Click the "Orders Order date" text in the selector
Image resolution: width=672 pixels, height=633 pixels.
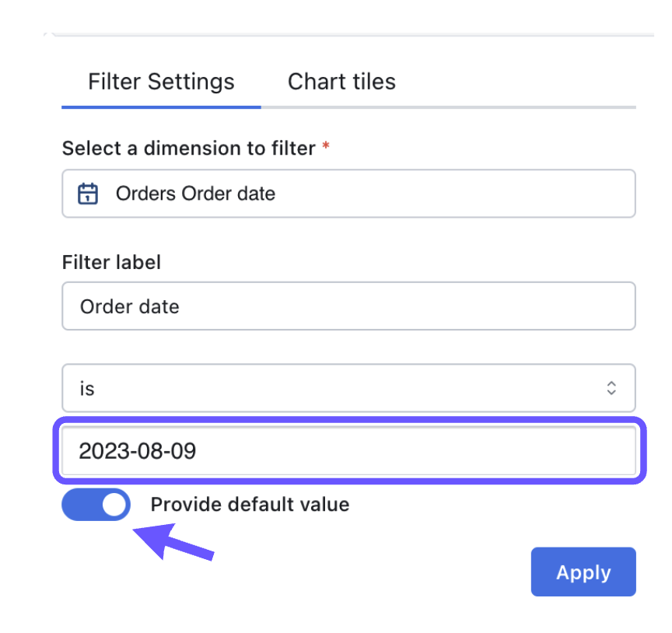(x=195, y=194)
